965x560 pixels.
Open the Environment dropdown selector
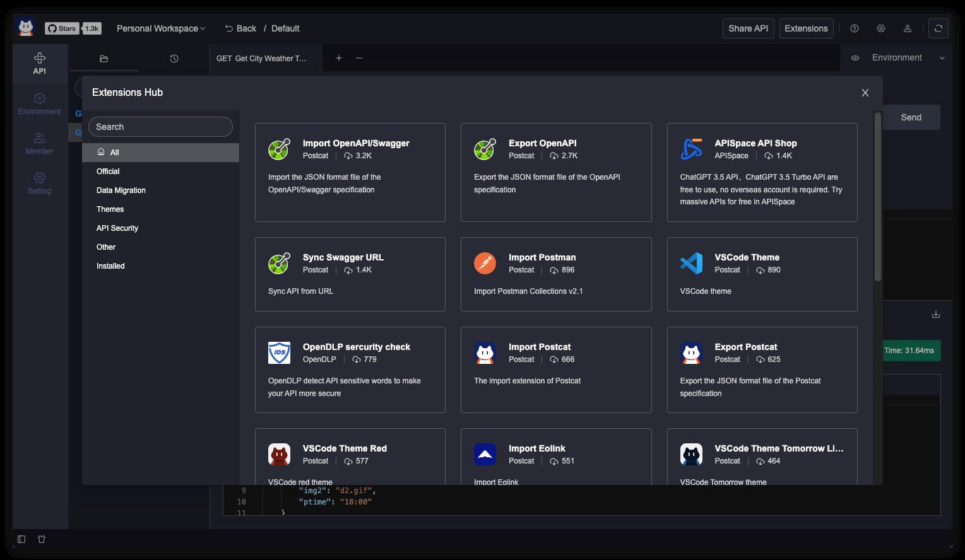point(908,58)
